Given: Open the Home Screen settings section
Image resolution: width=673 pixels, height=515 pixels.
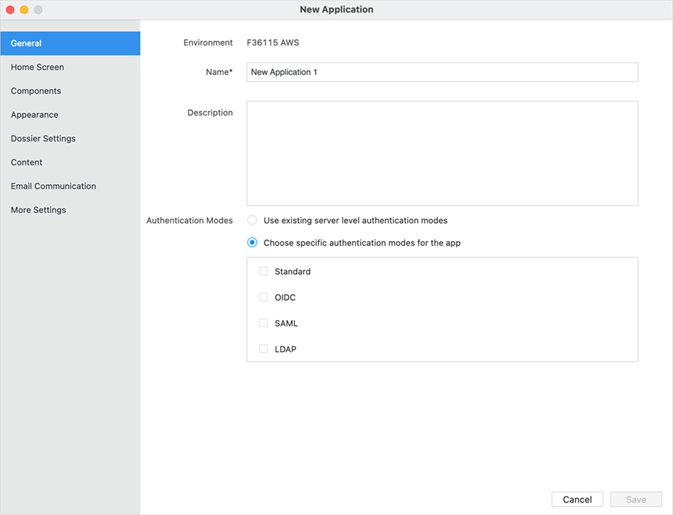Looking at the screenshot, I should click(x=37, y=67).
